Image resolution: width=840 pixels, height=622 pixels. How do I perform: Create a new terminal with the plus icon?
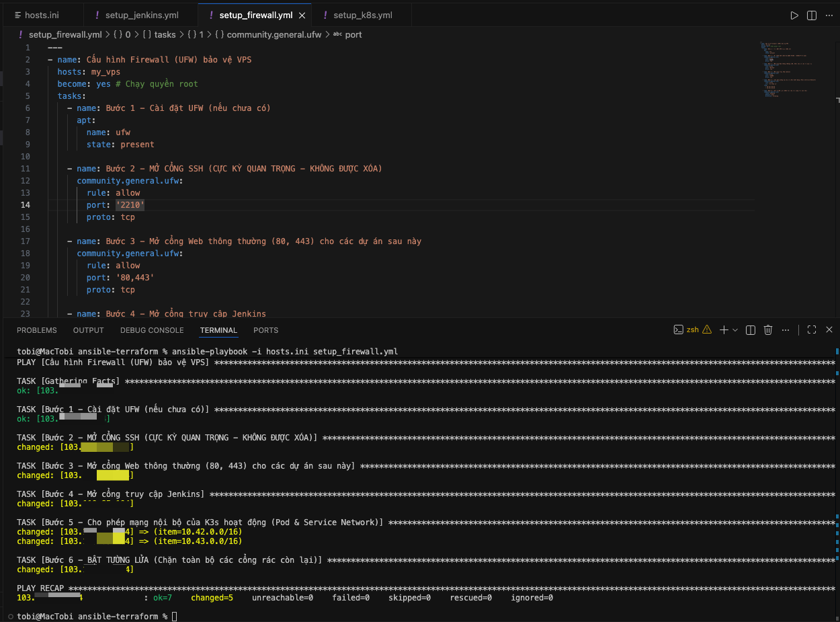[x=724, y=329]
